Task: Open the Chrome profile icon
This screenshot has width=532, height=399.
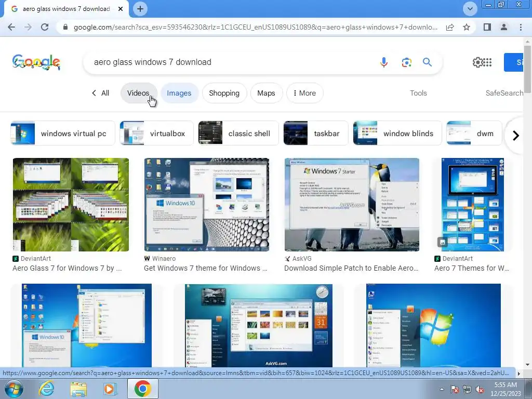Action: pyautogui.click(x=504, y=27)
